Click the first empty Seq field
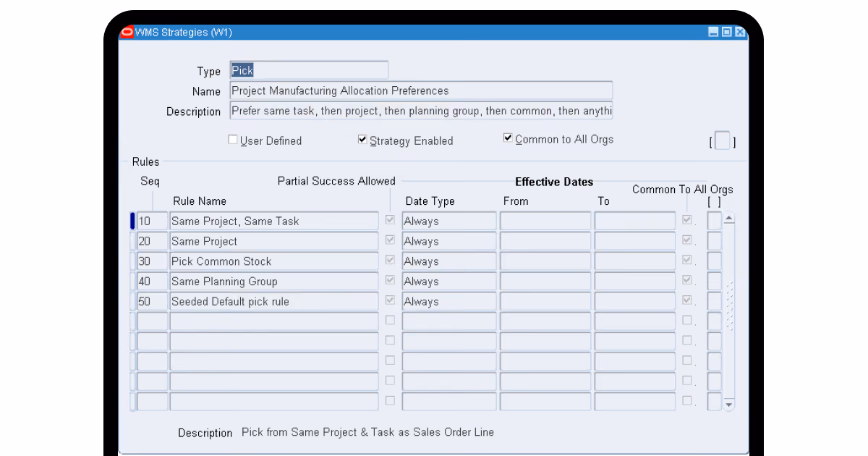The height and width of the screenshot is (456, 868). pyautogui.click(x=152, y=321)
